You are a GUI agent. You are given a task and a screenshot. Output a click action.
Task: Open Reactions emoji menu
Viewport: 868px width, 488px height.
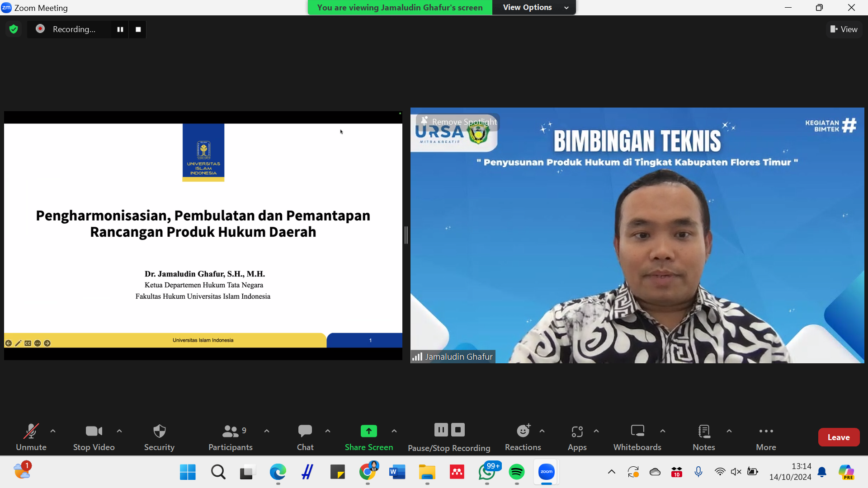[523, 432]
